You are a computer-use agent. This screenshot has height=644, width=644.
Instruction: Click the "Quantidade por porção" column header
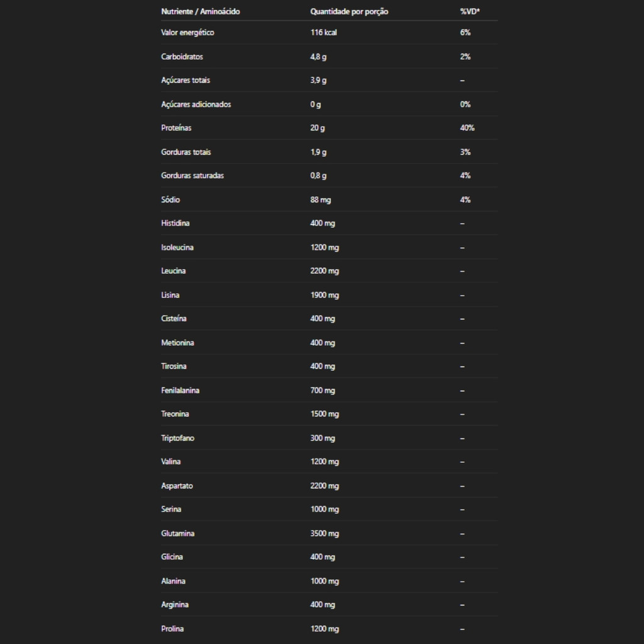(349, 11)
